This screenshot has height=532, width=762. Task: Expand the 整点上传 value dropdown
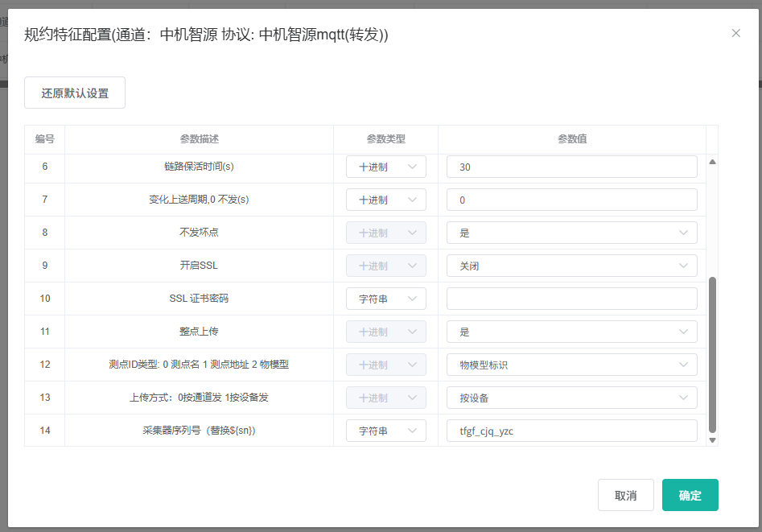[571, 331]
